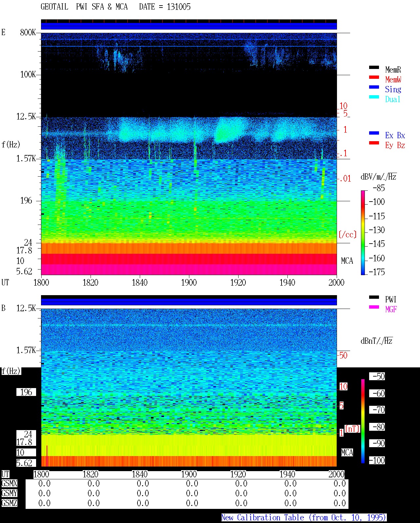Click 1920 tick on B panel time axis
The width and height of the screenshot is (420, 523).
[x=238, y=474]
